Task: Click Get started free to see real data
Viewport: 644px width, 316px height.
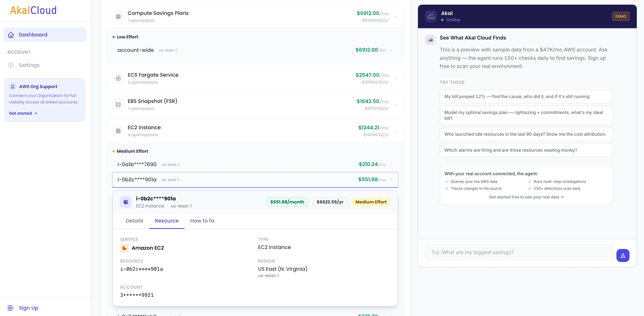Action: point(526,197)
